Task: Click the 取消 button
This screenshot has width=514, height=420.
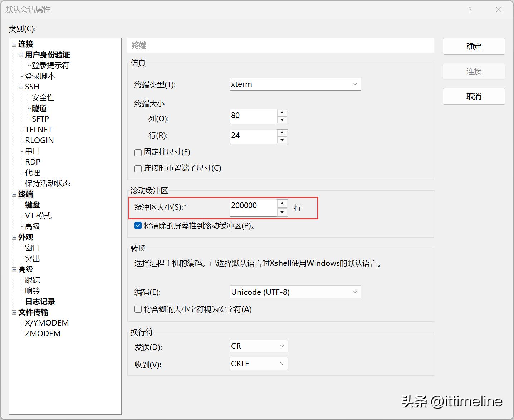Action: pos(474,97)
